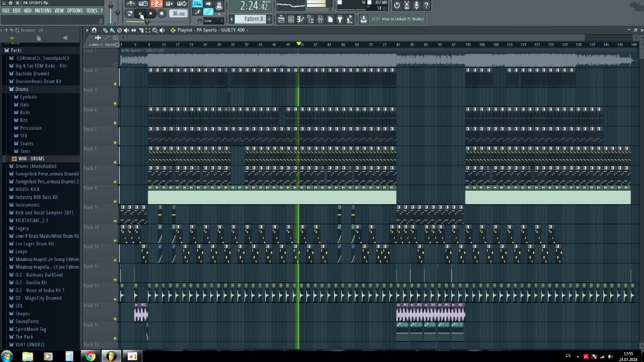Mute Track 8 using its green dot
644x362 pixels.
(x=115, y=201)
